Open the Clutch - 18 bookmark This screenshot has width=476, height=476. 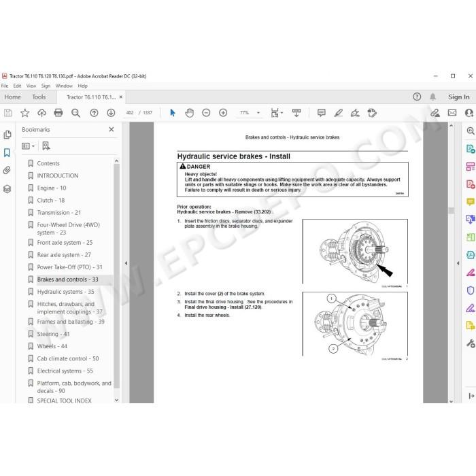tap(51, 201)
